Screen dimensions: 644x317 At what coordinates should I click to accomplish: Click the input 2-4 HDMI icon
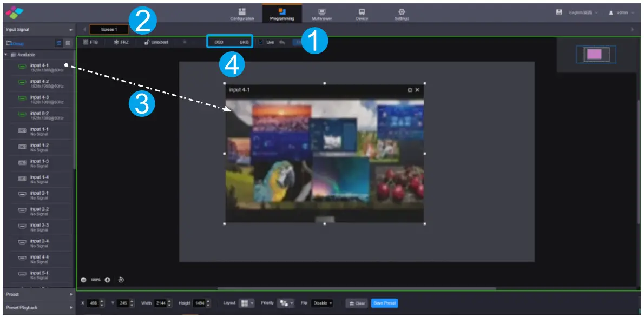pos(23,243)
